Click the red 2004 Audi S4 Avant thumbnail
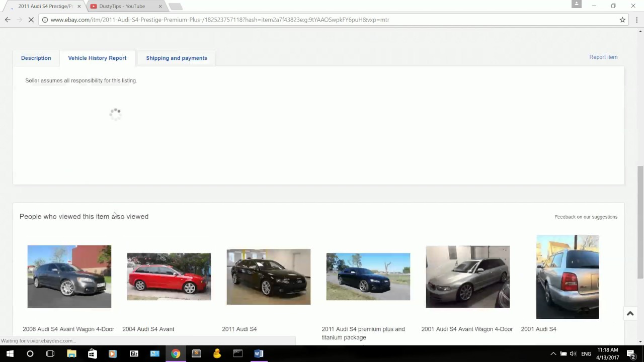 click(169, 277)
